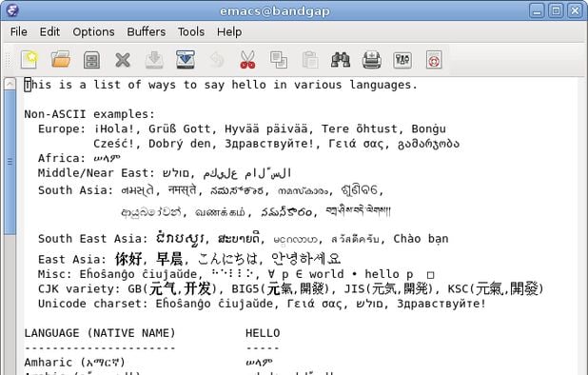
Task: Save the buffer with the download-arrow icon
Action: [154, 60]
